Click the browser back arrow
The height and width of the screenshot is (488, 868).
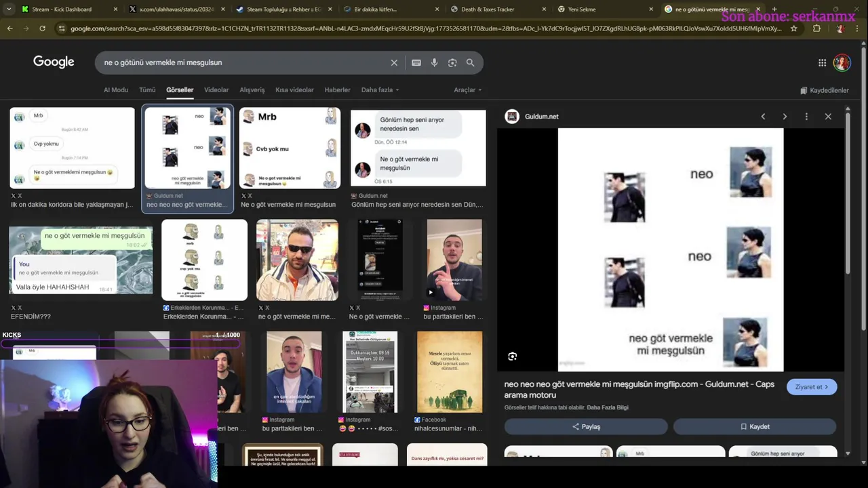click(x=9, y=28)
